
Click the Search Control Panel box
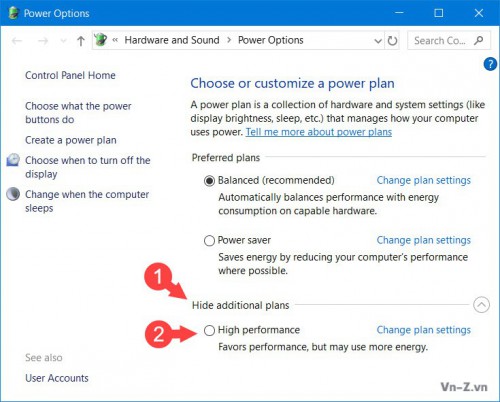click(x=449, y=40)
